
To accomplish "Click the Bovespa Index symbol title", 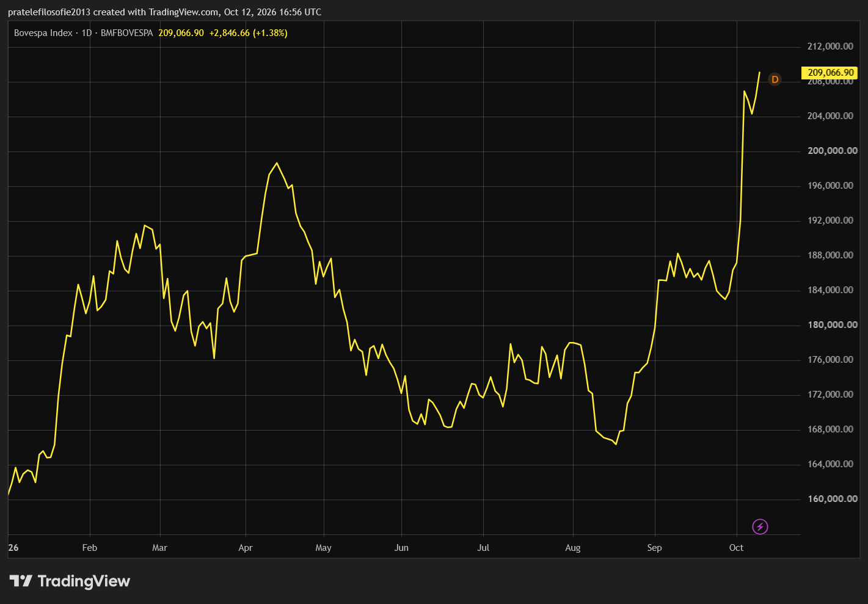I will [43, 33].
